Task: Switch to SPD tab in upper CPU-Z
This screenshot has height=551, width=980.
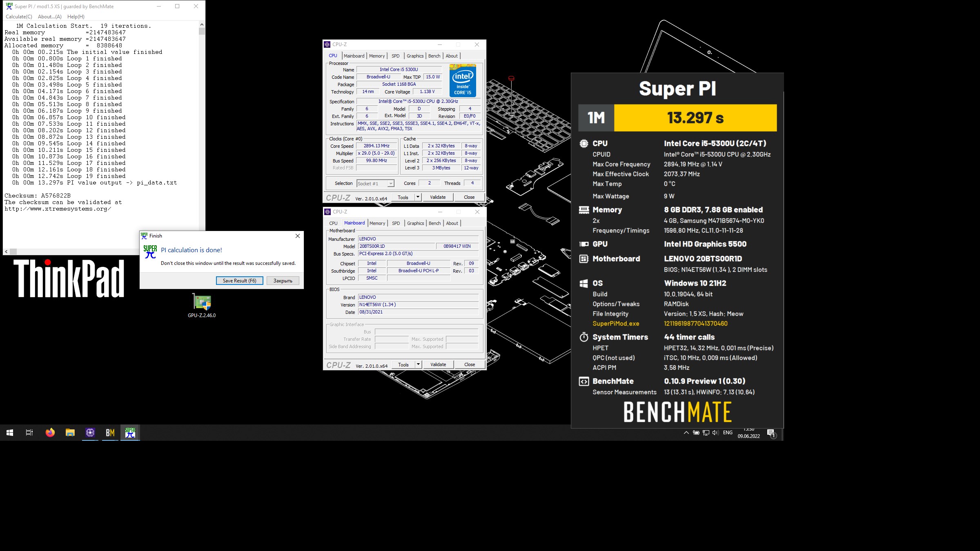Action: [x=396, y=56]
